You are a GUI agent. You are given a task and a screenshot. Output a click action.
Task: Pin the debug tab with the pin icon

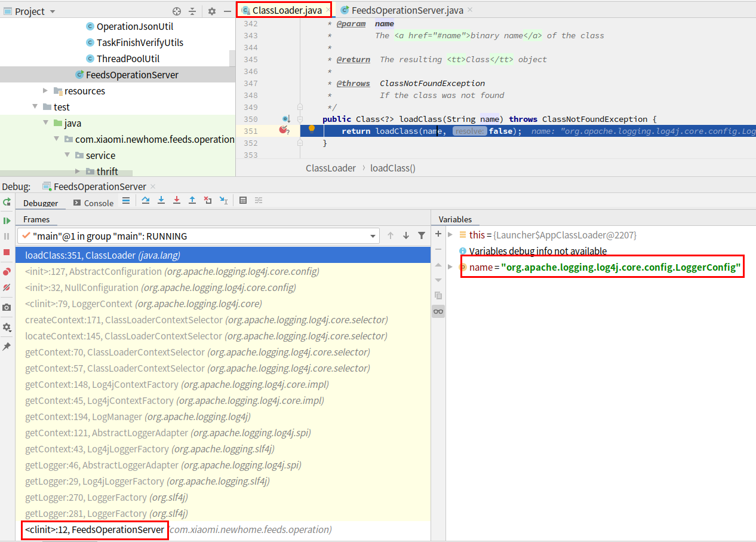[7, 346]
